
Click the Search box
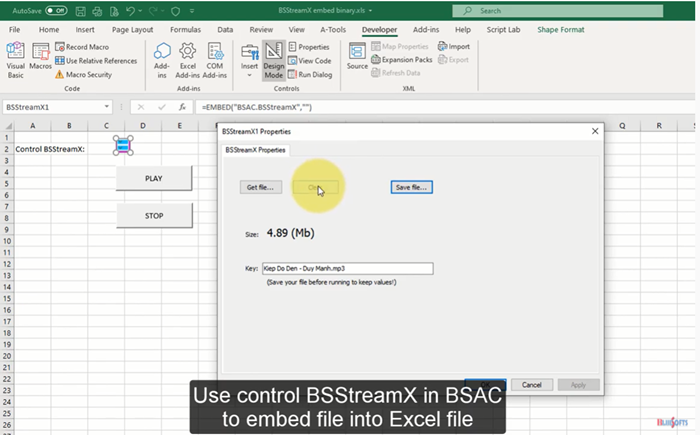[557, 11]
